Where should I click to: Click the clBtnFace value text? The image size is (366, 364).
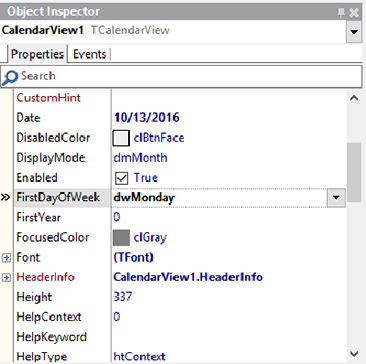[159, 138]
